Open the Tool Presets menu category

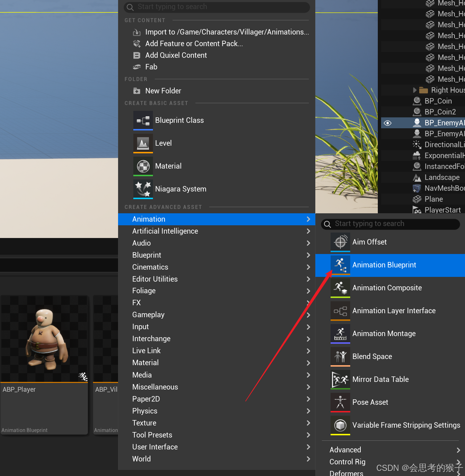(217, 435)
